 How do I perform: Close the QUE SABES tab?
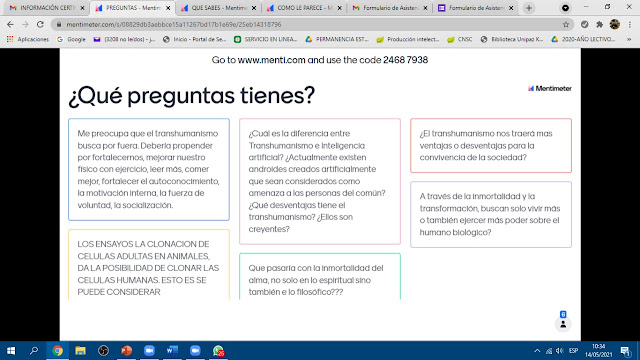click(254, 8)
